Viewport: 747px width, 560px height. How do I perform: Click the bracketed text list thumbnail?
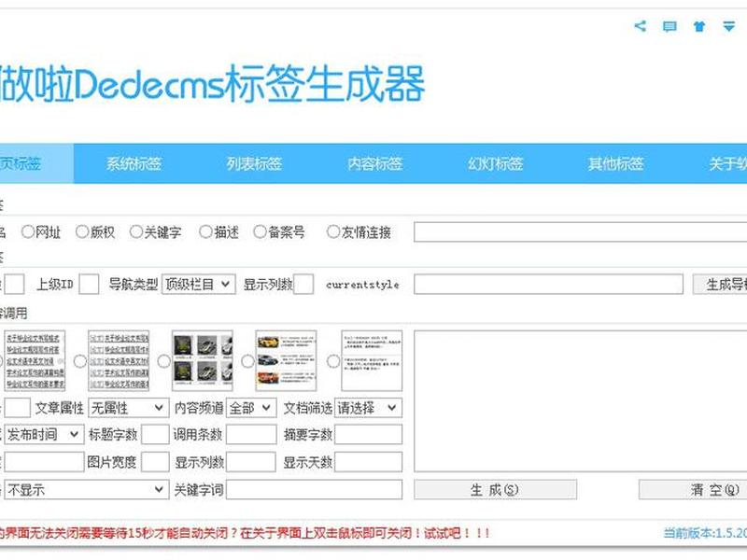(119, 361)
